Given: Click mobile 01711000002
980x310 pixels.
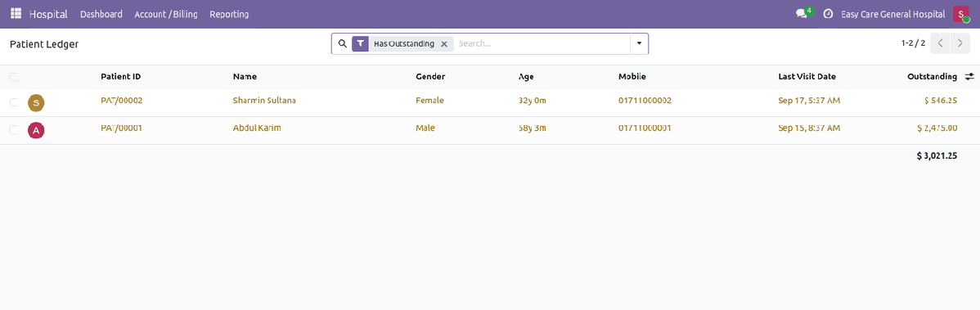Looking at the screenshot, I should (x=645, y=100).
